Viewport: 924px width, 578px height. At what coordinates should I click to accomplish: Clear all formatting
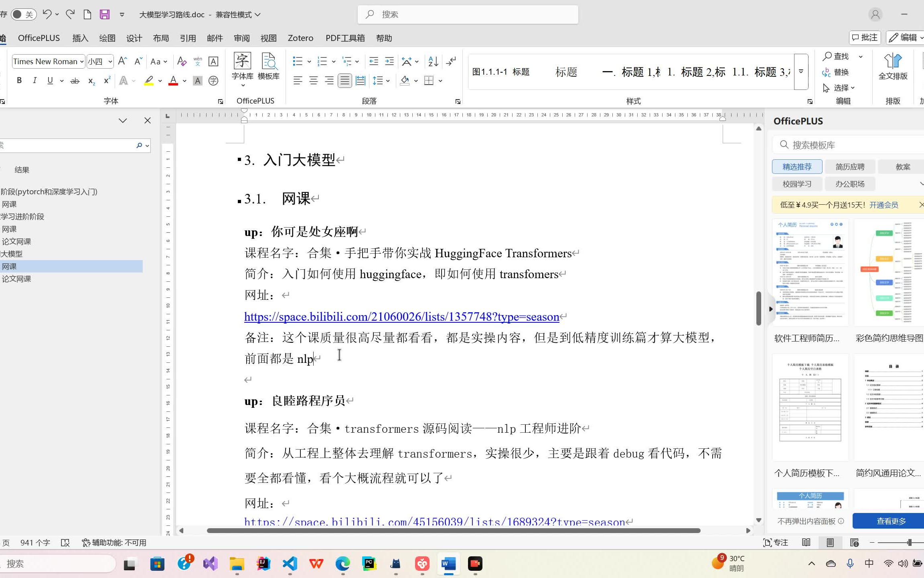[182, 61]
